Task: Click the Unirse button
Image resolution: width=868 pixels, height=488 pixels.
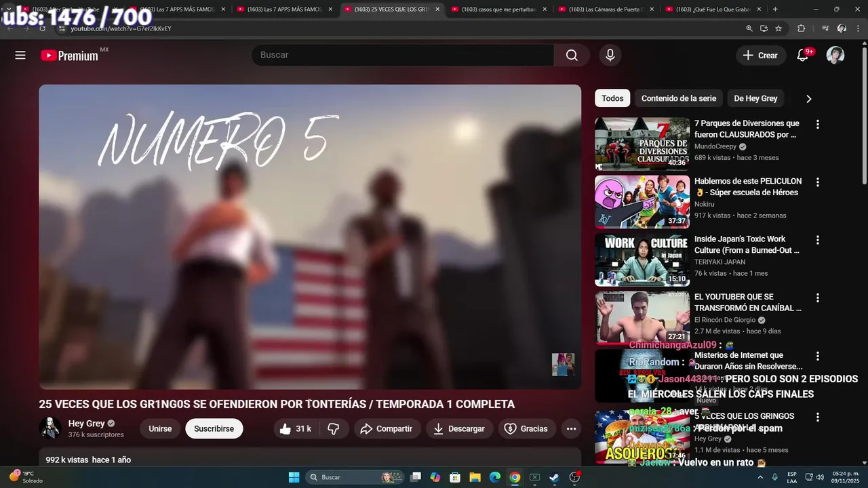Action: click(x=160, y=428)
